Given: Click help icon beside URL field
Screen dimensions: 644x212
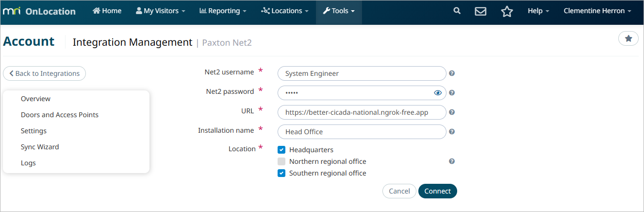Looking at the screenshot, I should point(452,112).
